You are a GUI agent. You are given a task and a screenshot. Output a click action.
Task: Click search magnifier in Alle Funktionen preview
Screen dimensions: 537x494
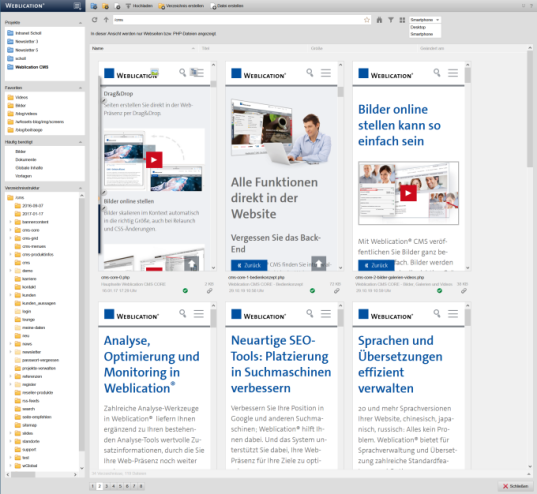tap(310, 73)
